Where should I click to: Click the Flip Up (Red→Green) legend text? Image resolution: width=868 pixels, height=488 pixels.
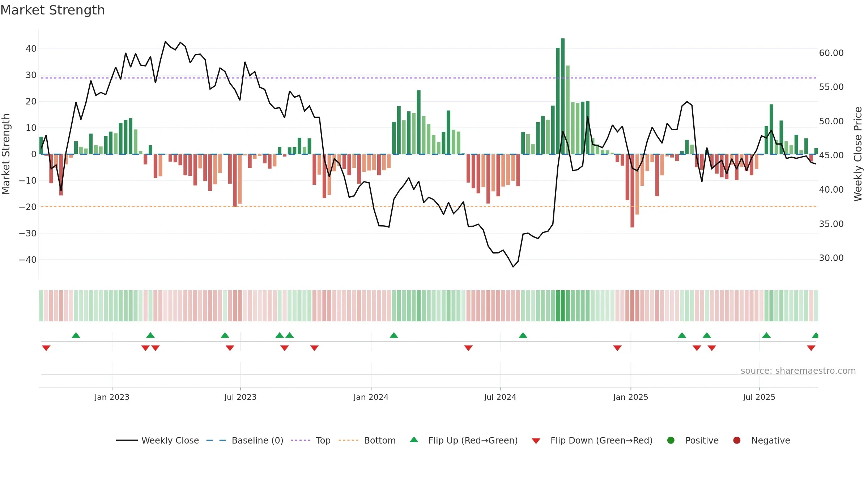pos(473,440)
